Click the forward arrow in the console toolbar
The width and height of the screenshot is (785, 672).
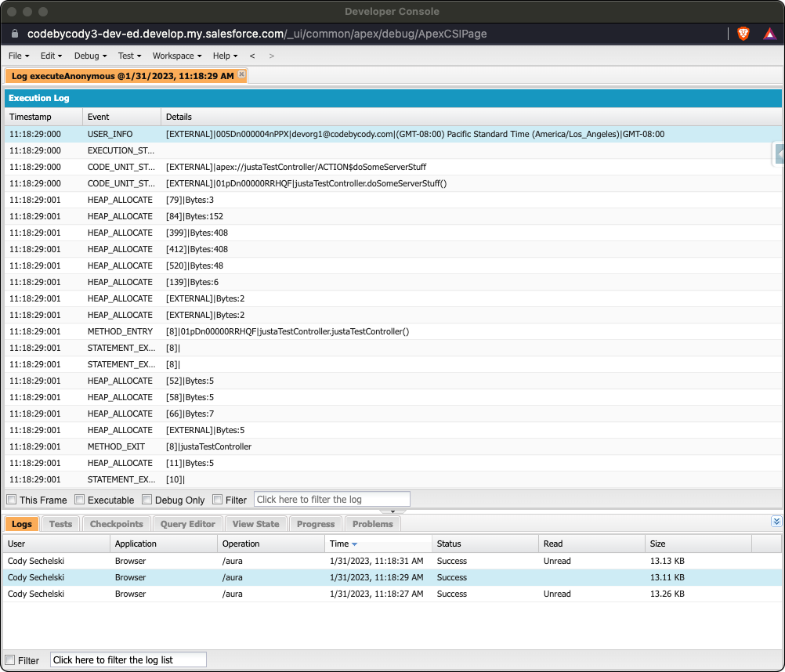(271, 56)
